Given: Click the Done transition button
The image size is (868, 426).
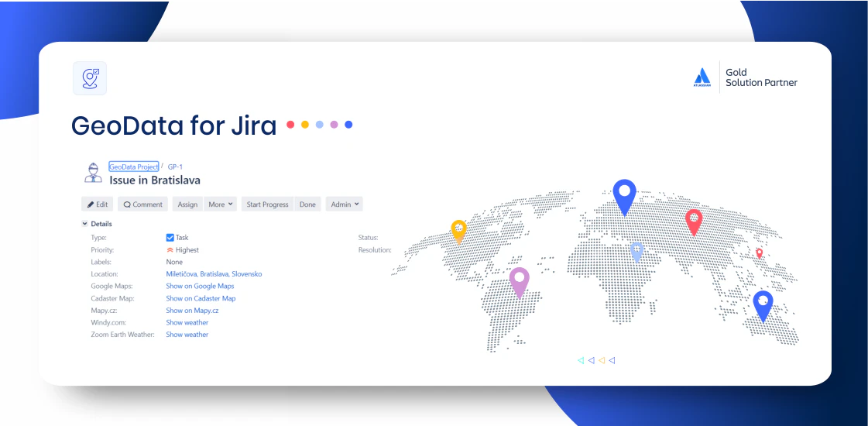Looking at the screenshot, I should tap(307, 204).
